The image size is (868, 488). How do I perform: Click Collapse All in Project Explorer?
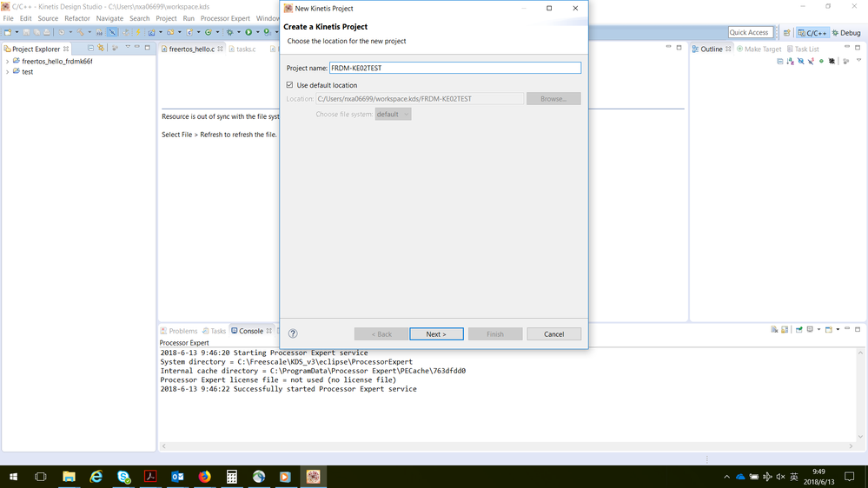pos(90,48)
